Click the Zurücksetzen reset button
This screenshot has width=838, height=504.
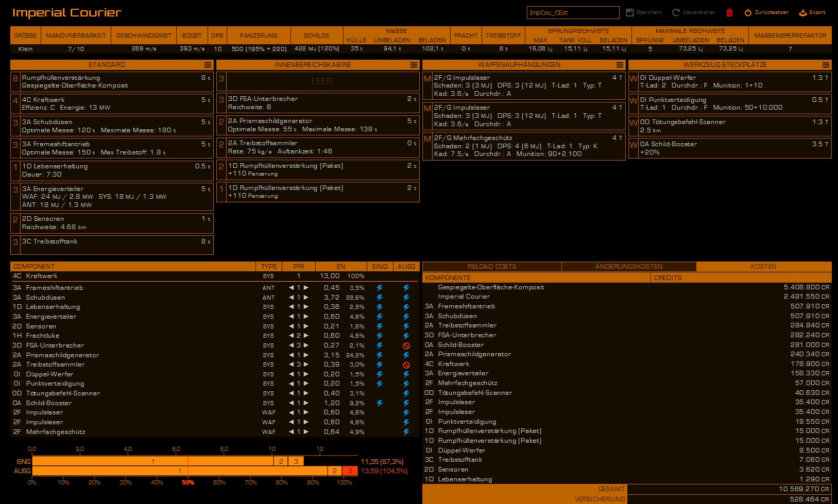766,12
